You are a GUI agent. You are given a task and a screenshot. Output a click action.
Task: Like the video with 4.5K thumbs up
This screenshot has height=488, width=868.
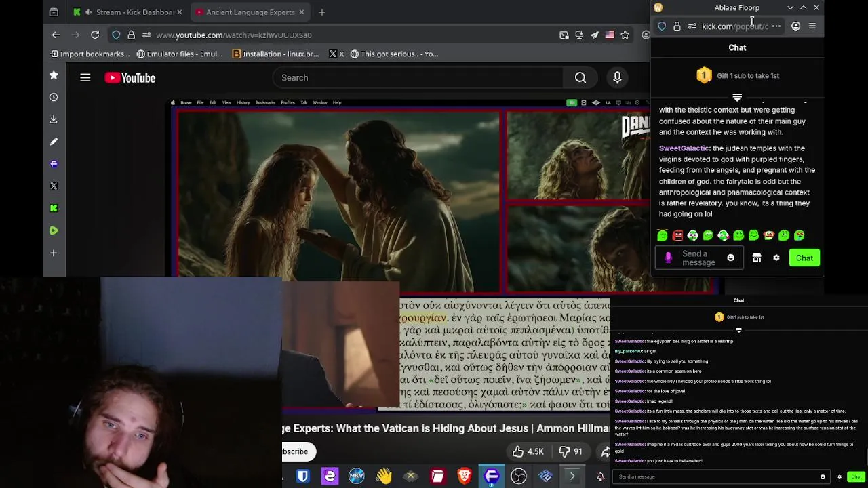[x=528, y=451]
